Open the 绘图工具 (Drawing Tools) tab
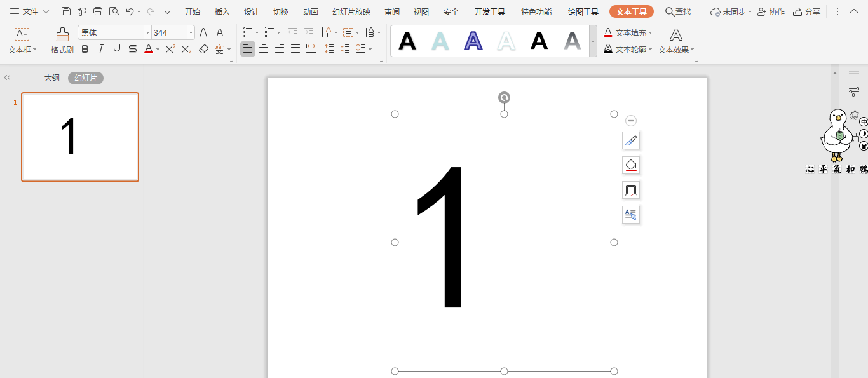Image resolution: width=868 pixels, height=378 pixels. 583,11
